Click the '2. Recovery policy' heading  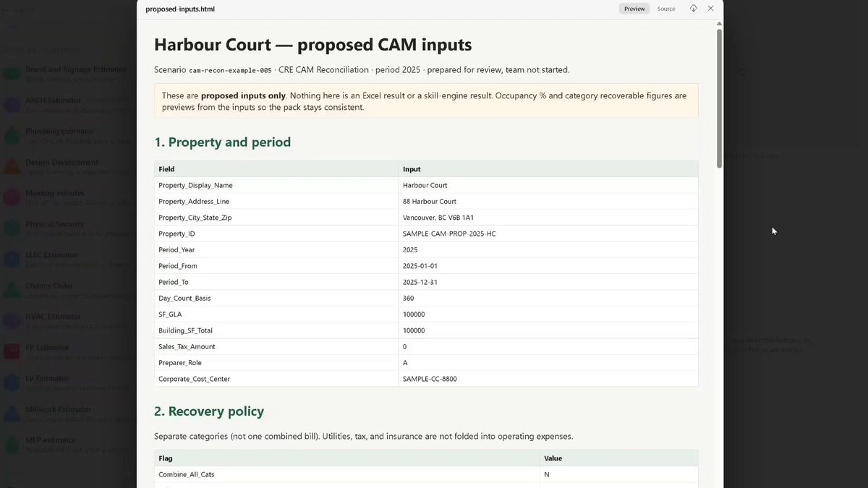(x=209, y=411)
